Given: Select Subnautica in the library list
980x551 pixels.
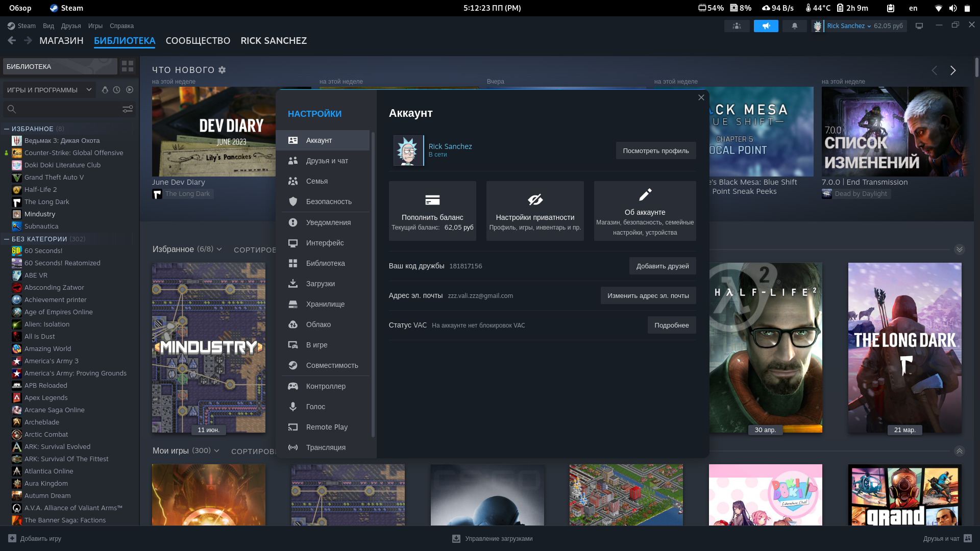Looking at the screenshot, I should click(x=41, y=227).
